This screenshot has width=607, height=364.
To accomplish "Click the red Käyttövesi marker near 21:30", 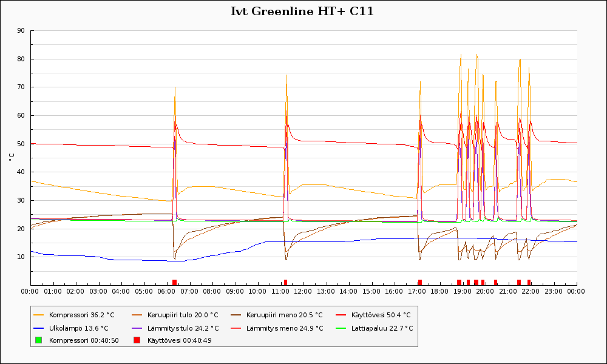I will point(519,282).
